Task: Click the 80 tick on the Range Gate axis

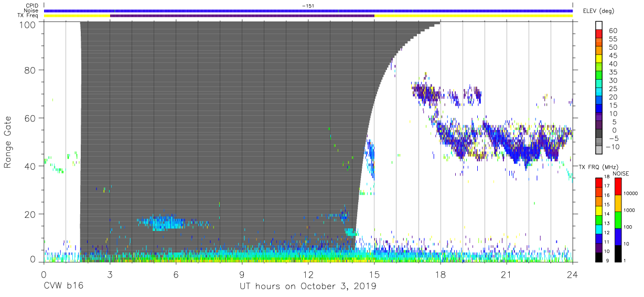Action: tap(30, 70)
